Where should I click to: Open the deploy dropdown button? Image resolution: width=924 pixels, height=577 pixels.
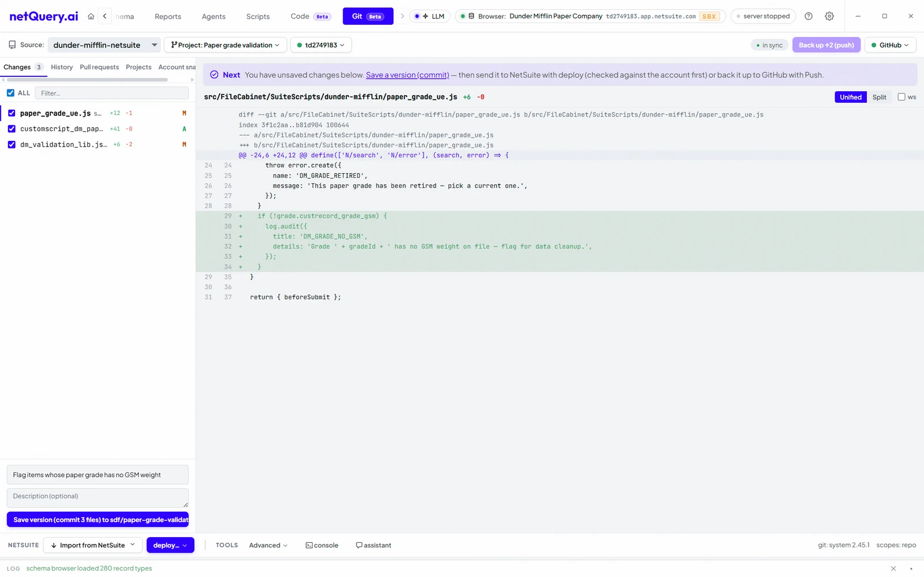click(170, 545)
